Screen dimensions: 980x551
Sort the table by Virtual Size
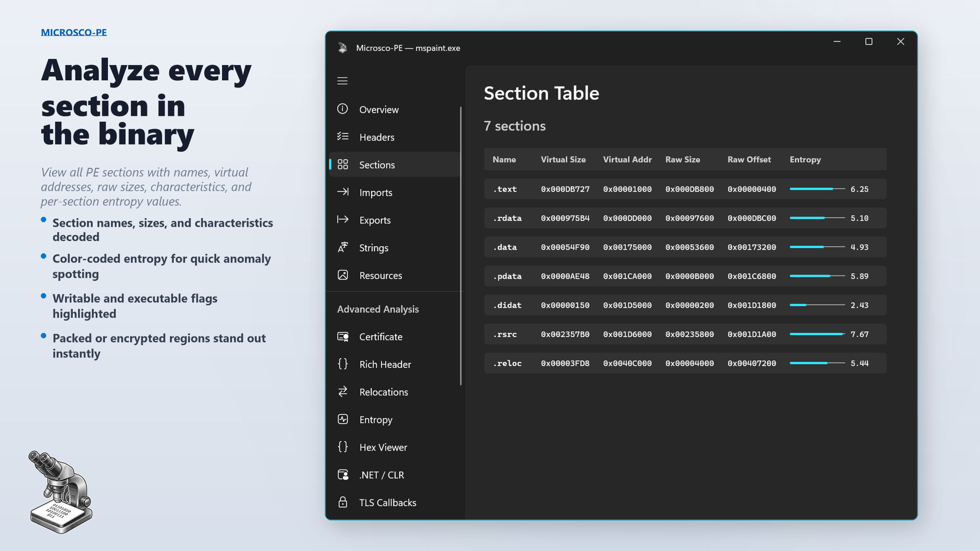click(563, 160)
